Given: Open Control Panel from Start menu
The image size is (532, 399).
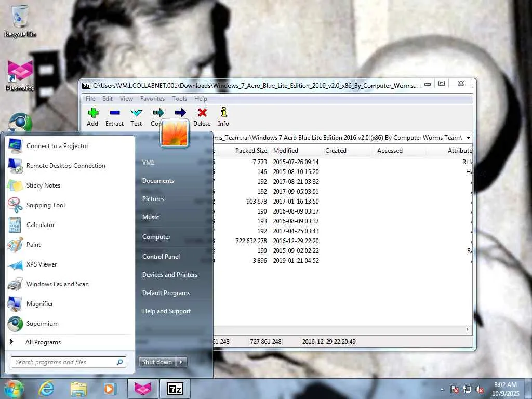Looking at the screenshot, I should coord(161,257).
